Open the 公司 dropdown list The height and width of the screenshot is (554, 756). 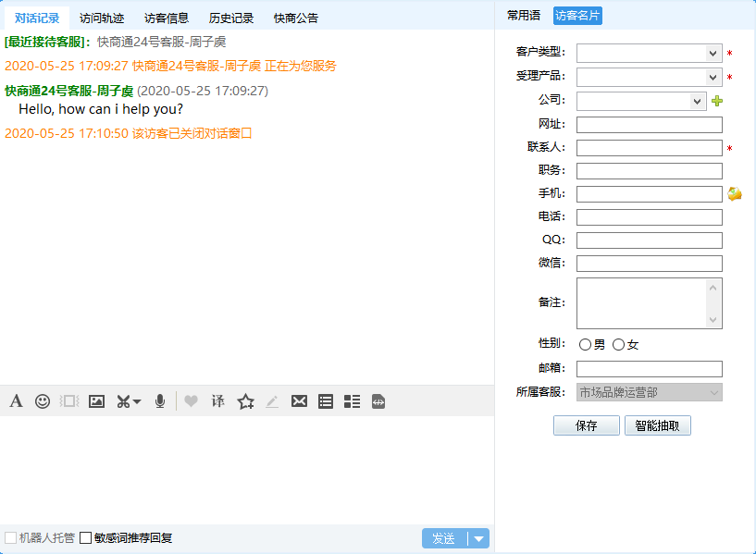[698, 101]
